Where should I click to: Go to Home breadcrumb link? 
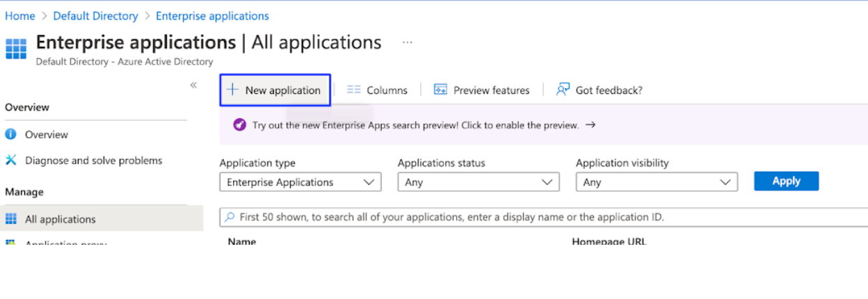20,15
